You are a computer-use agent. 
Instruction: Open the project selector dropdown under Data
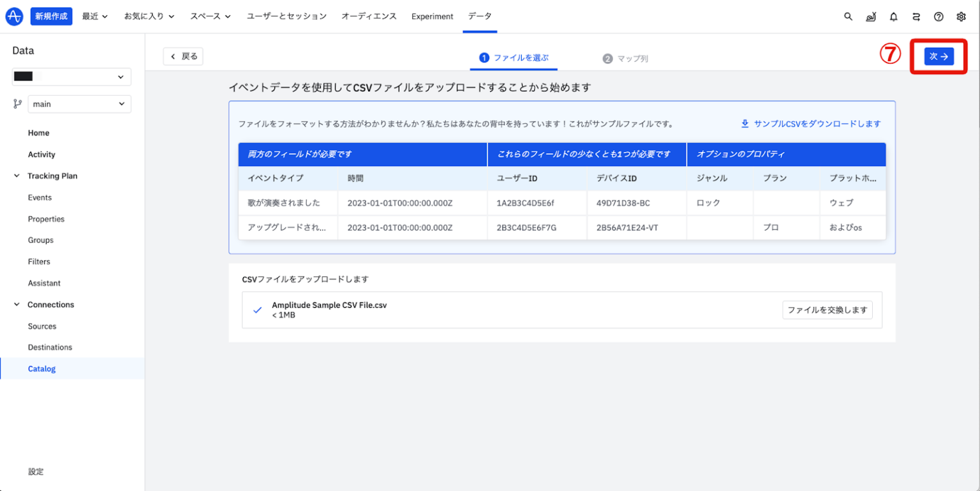coord(71,77)
